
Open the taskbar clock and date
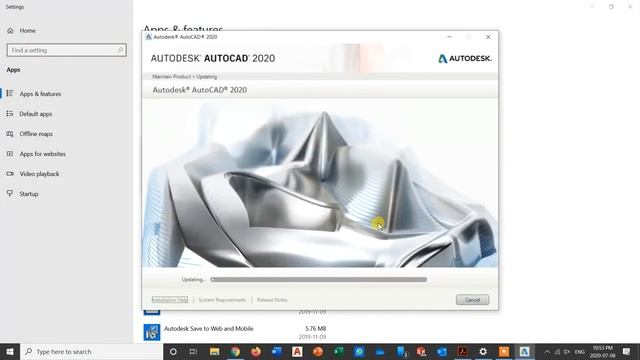coord(602,351)
